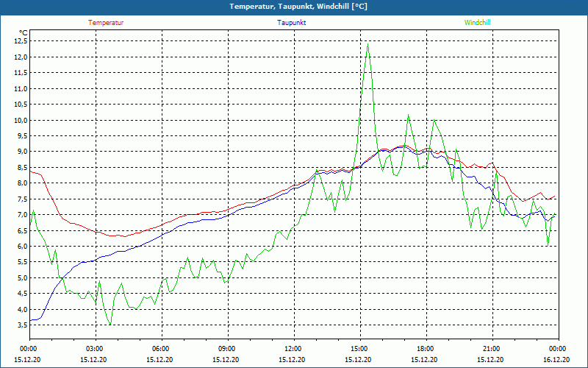This screenshot has width=588, height=368.
Task: Click the °C unit label on y-axis
Action: (24, 32)
